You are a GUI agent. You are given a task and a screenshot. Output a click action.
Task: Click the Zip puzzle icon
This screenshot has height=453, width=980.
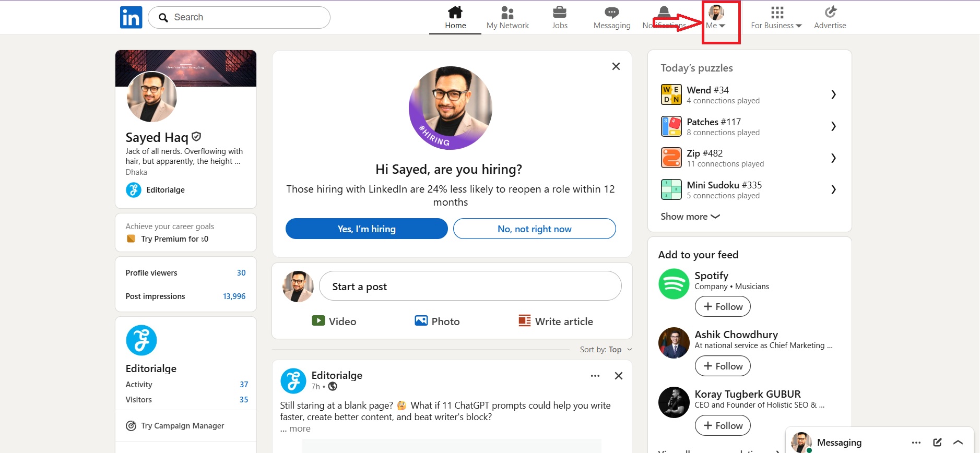pos(671,158)
